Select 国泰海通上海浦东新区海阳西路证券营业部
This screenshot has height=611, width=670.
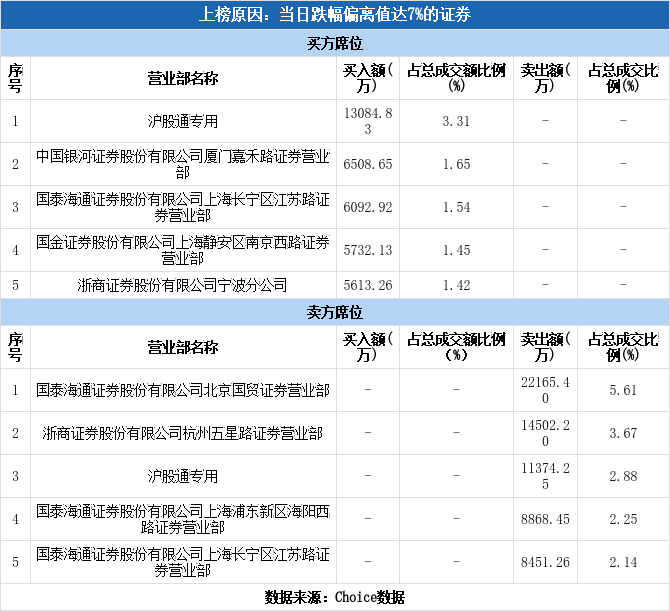click(183, 519)
